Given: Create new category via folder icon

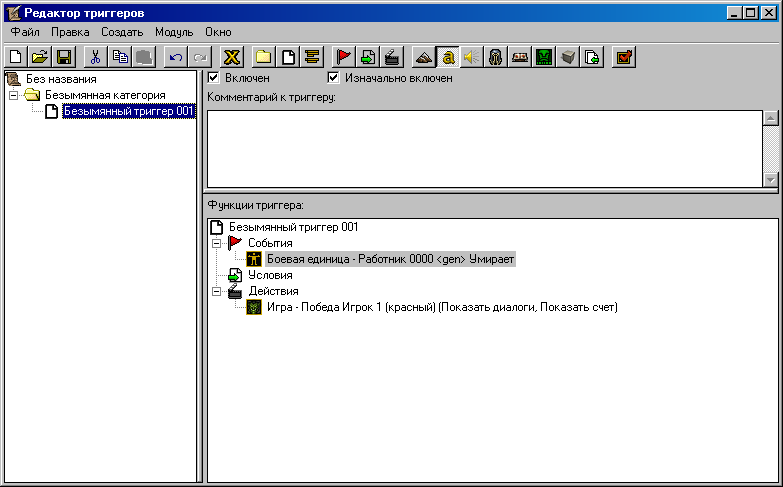Looking at the screenshot, I should (x=263, y=57).
